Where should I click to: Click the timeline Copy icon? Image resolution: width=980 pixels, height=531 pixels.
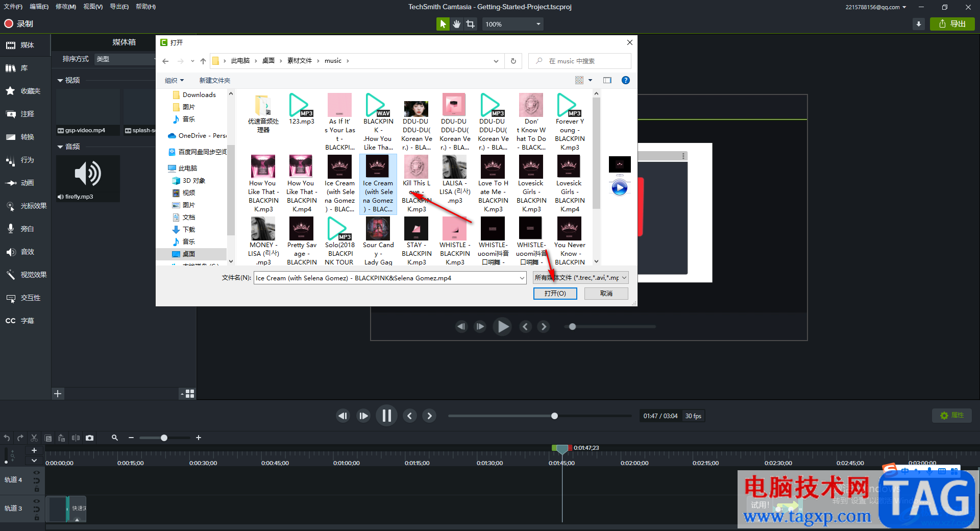tap(48, 438)
